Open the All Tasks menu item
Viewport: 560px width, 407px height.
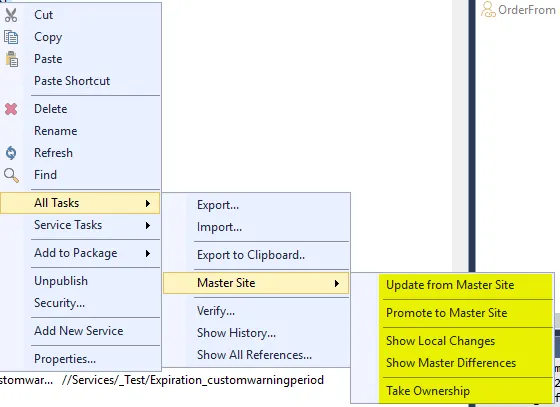80,203
